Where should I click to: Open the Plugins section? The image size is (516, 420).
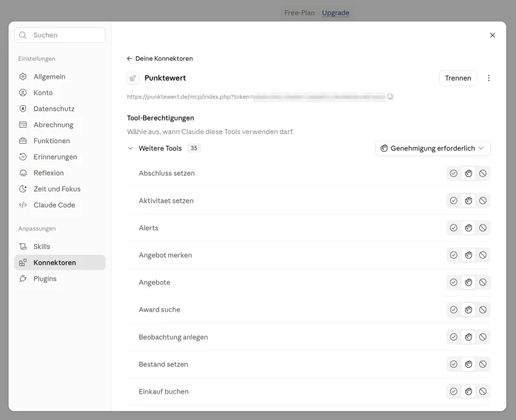tap(60, 279)
